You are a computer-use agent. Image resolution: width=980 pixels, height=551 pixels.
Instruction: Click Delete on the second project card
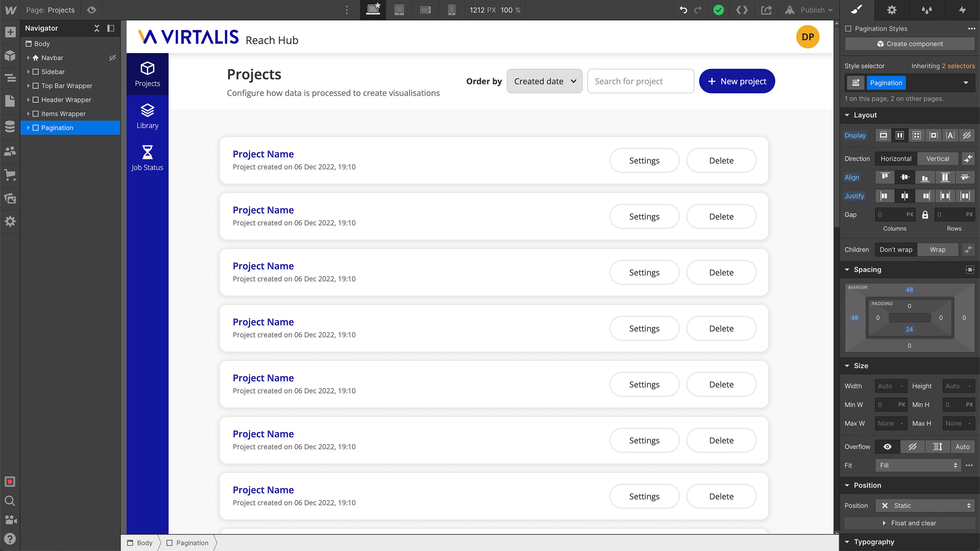(x=721, y=216)
